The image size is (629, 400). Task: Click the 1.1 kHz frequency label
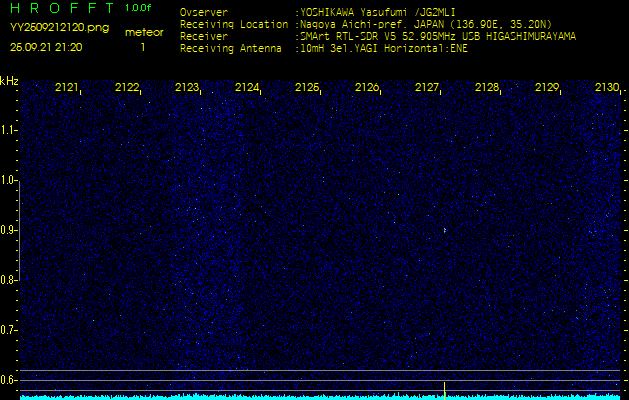(x=8, y=130)
